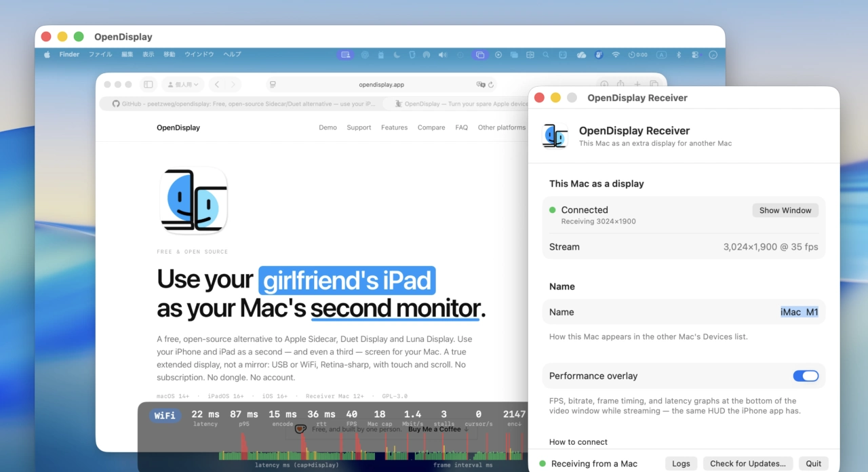Click the split-window layout icon in menu bar
This screenshot has width=868, height=472.
pos(530,55)
